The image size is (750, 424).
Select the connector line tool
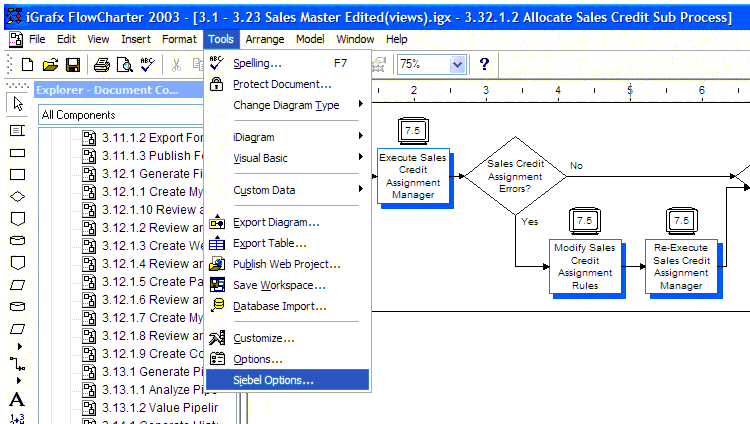pyautogui.click(x=17, y=364)
